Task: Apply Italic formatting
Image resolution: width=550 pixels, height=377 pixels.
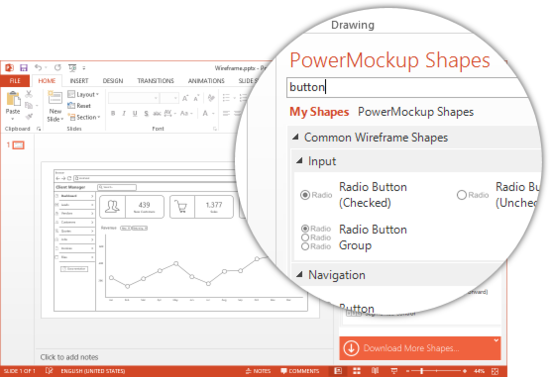Action: [x=124, y=113]
